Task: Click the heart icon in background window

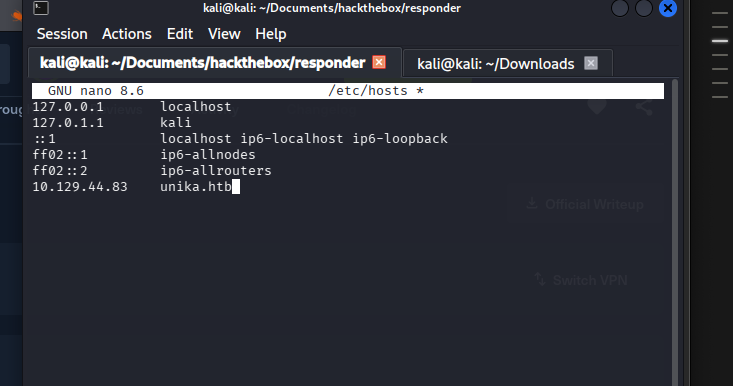Action: [x=597, y=107]
